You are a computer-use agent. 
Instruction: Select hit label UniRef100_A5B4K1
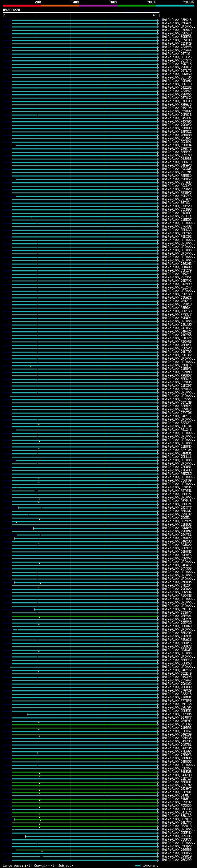pyautogui.click(x=177, y=23)
